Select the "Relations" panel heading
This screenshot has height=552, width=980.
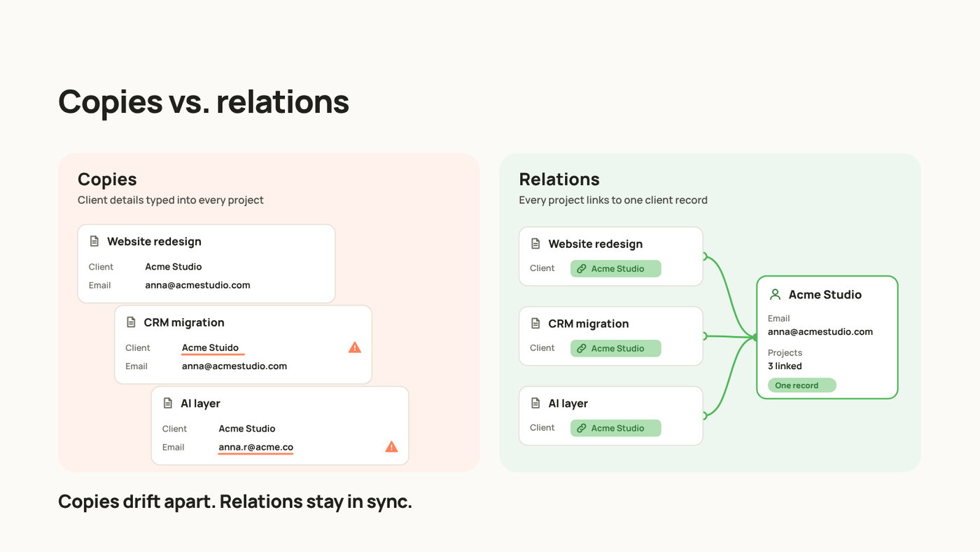(x=559, y=179)
